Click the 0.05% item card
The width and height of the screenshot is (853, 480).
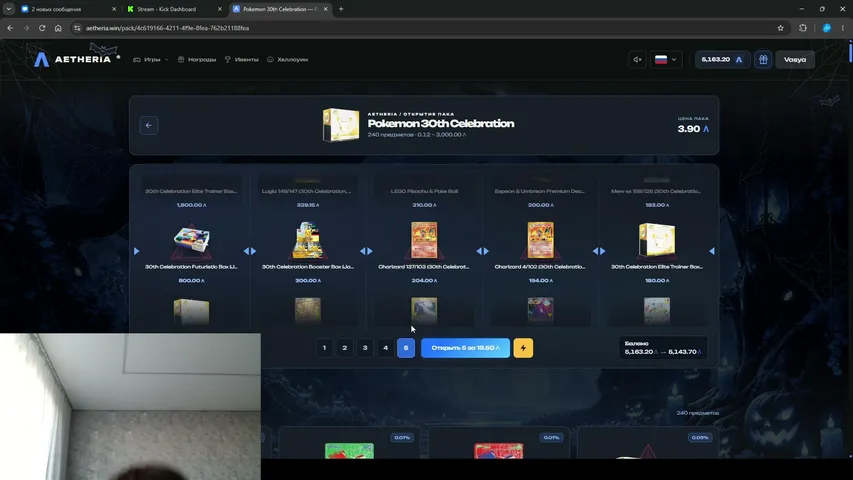pyautogui.click(x=648, y=442)
